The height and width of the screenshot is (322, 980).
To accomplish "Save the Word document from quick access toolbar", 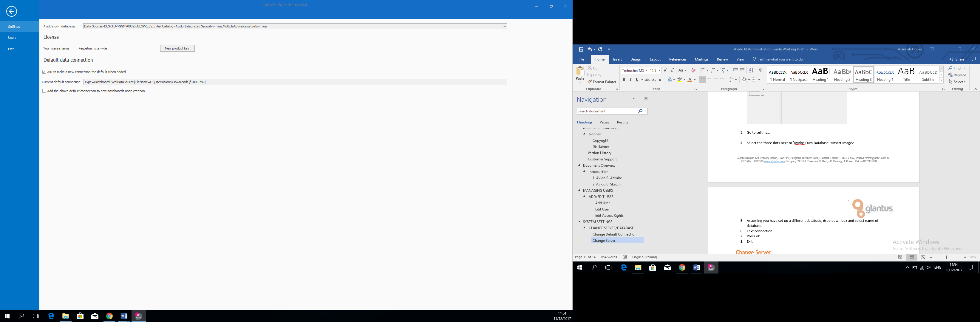I will click(x=581, y=49).
